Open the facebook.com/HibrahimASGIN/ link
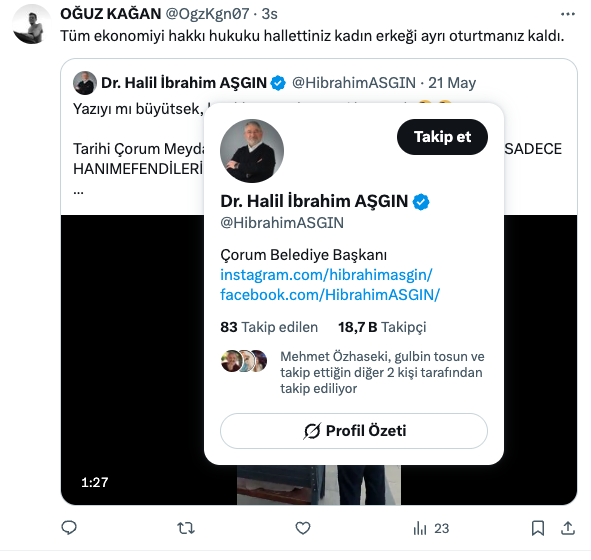 click(x=330, y=295)
